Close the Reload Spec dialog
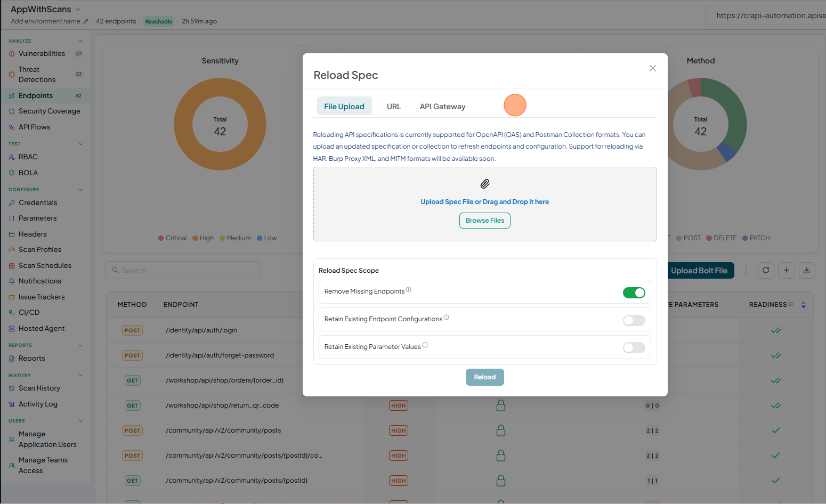Image resolution: width=826 pixels, height=504 pixels. [x=653, y=68]
